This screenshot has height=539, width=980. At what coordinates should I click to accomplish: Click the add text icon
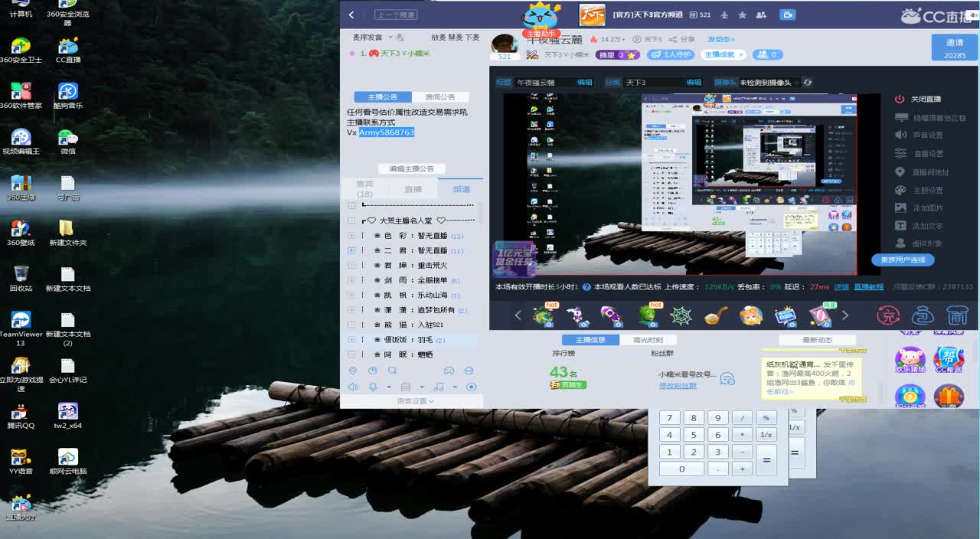pyautogui.click(x=900, y=227)
